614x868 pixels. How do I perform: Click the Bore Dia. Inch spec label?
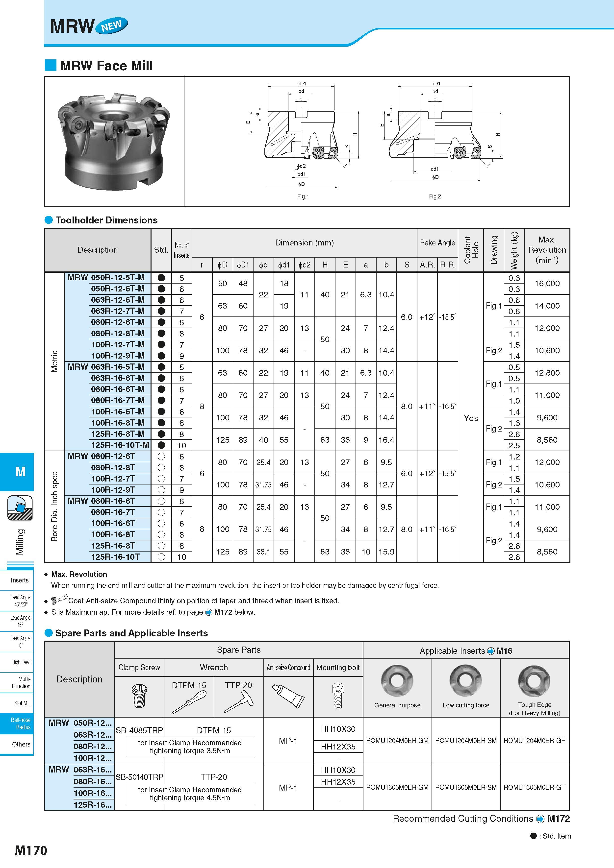coord(54,506)
